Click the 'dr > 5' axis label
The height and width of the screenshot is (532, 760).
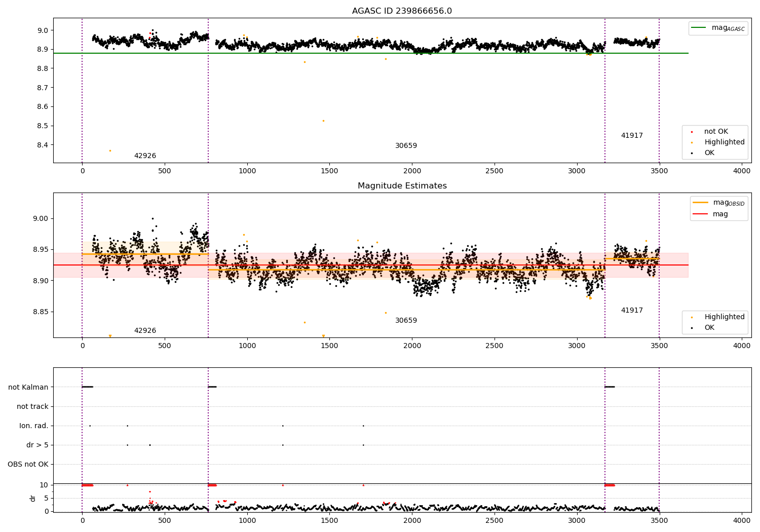(x=37, y=445)
